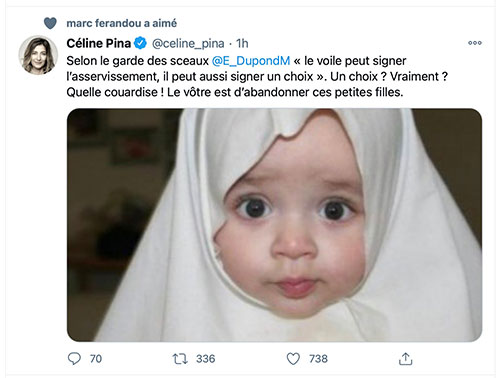Open the attached baby photo
Image resolution: width=500 pixels, height=378 pixels.
click(274, 225)
